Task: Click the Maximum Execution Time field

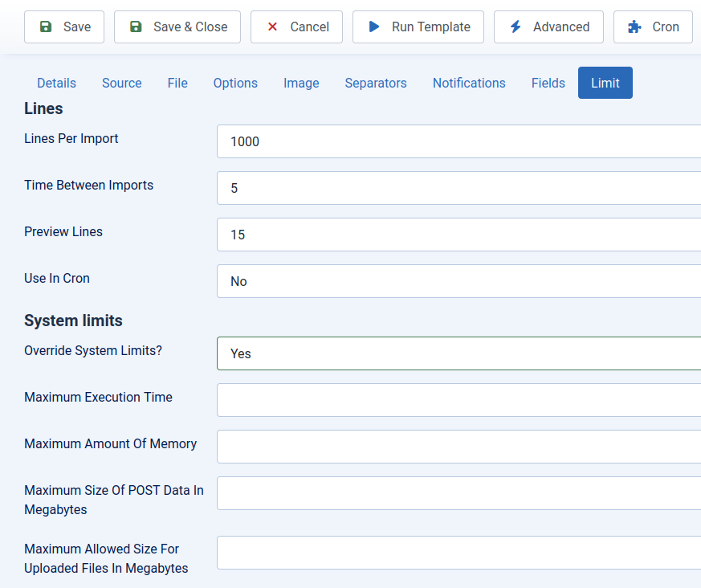Action: tap(458, 400)
